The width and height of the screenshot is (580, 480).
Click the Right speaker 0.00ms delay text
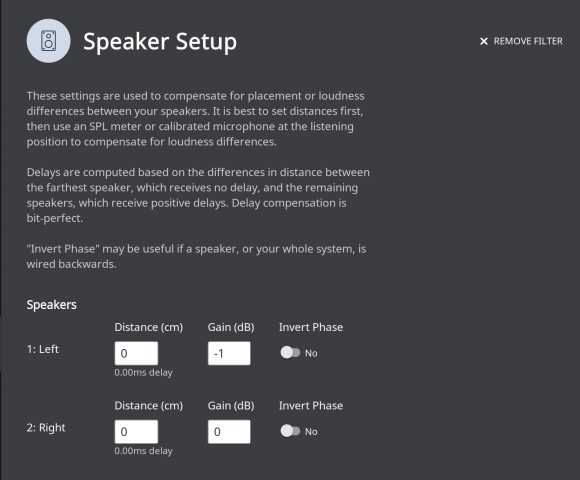[x=144, y=451]
